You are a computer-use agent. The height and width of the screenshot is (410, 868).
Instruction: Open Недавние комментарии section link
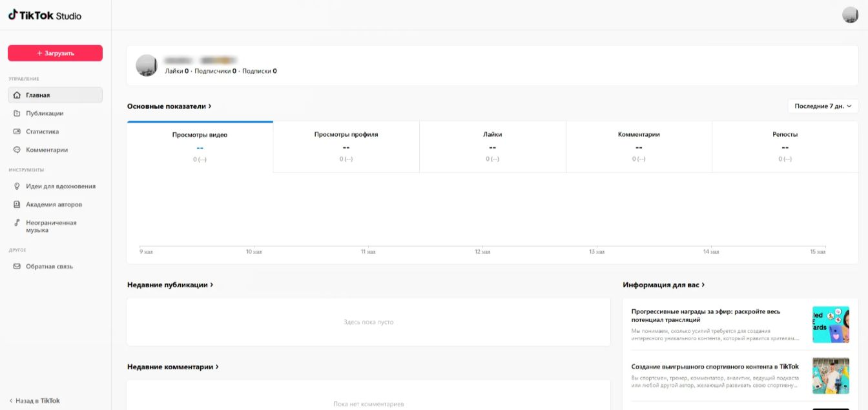(x=173, y=367)
